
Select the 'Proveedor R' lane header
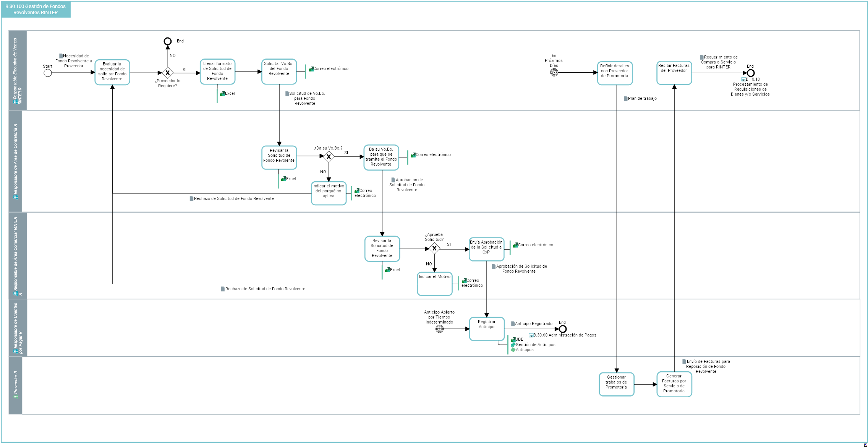click(15, 385)
